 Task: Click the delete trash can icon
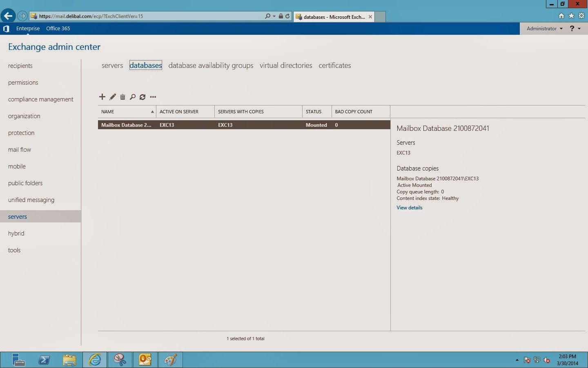(x=122, y=97)
